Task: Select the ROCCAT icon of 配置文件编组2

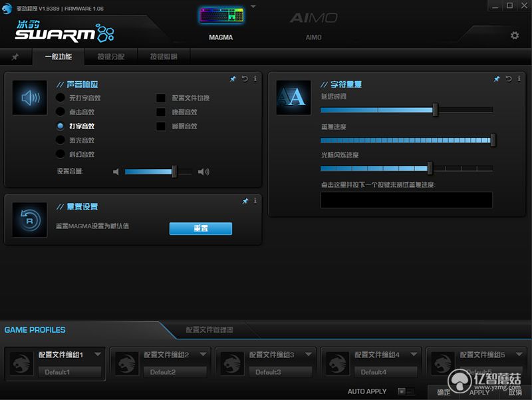Action: [127, 363]
